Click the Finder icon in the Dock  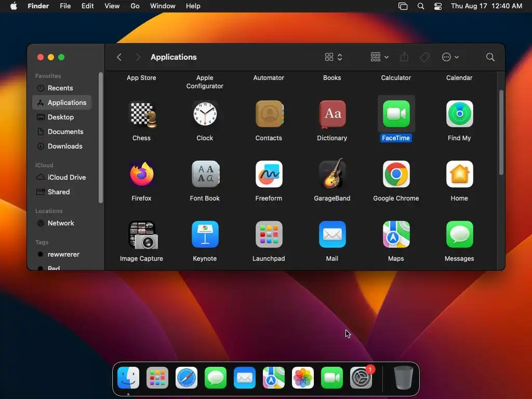[x=128, y=378]
